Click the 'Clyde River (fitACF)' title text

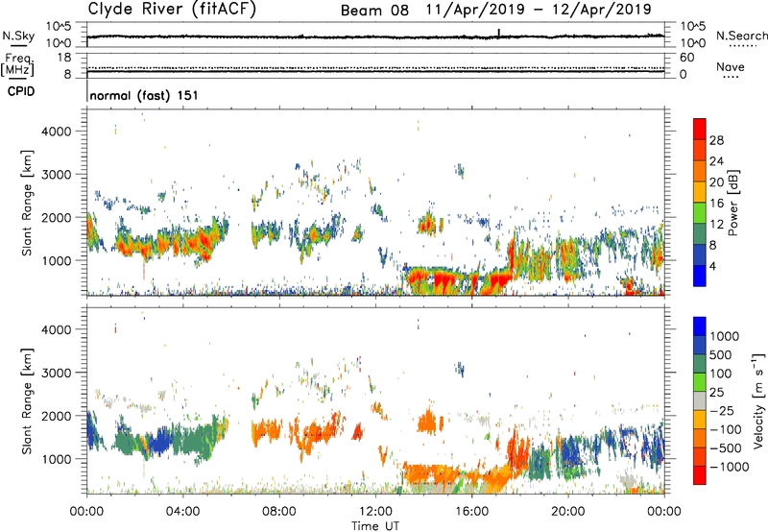[172, 9]
